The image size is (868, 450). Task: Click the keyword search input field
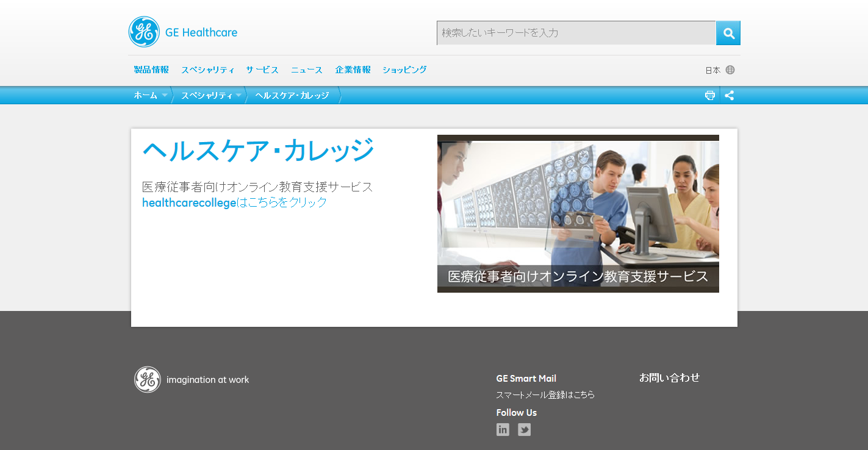[576, 33]
